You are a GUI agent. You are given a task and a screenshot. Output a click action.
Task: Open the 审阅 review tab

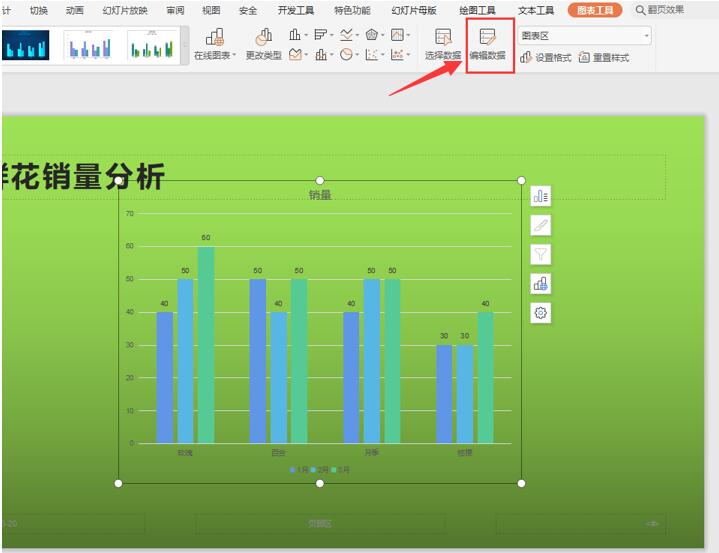tap(175, 10)
